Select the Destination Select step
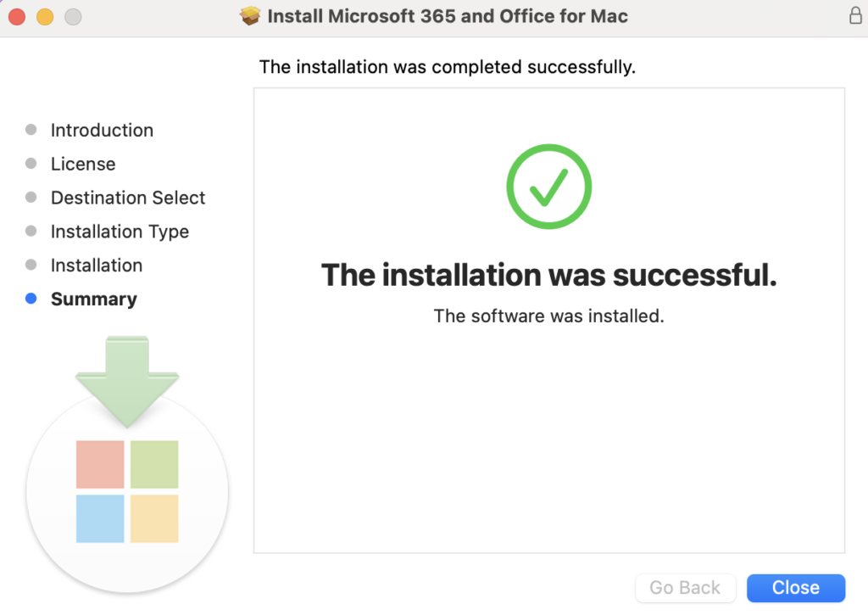868x615 pixels. pos(128,198)
